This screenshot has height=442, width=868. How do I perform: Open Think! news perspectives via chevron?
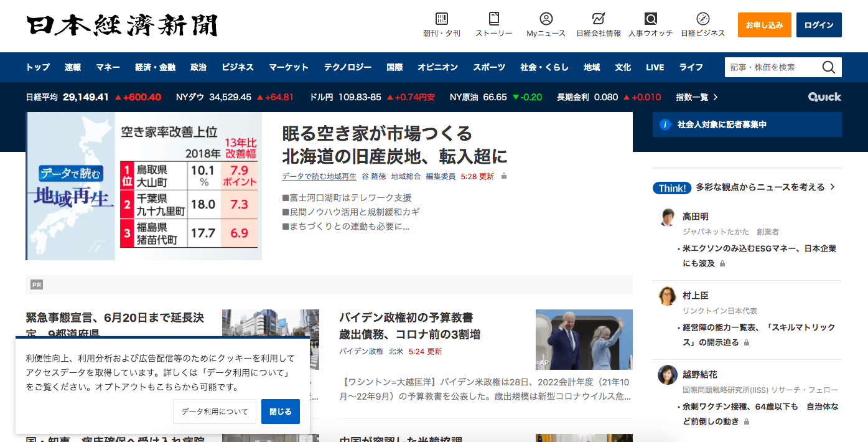(832, 186)
